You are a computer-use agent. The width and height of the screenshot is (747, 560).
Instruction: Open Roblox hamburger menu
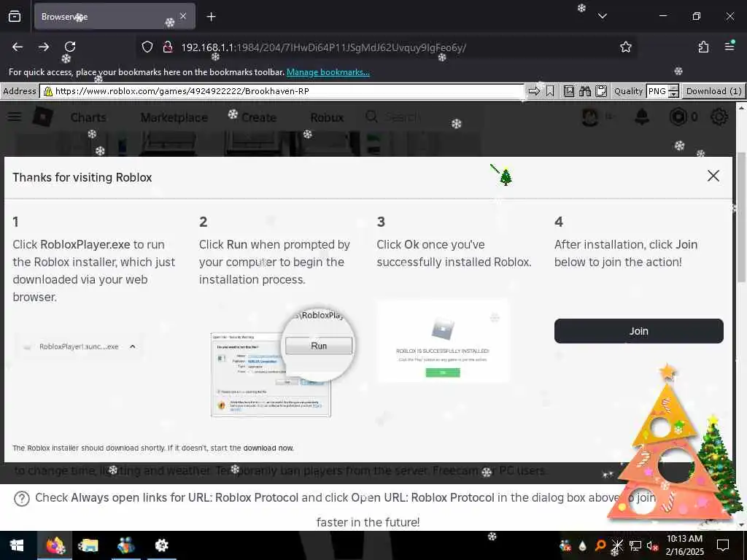point(15,117)
